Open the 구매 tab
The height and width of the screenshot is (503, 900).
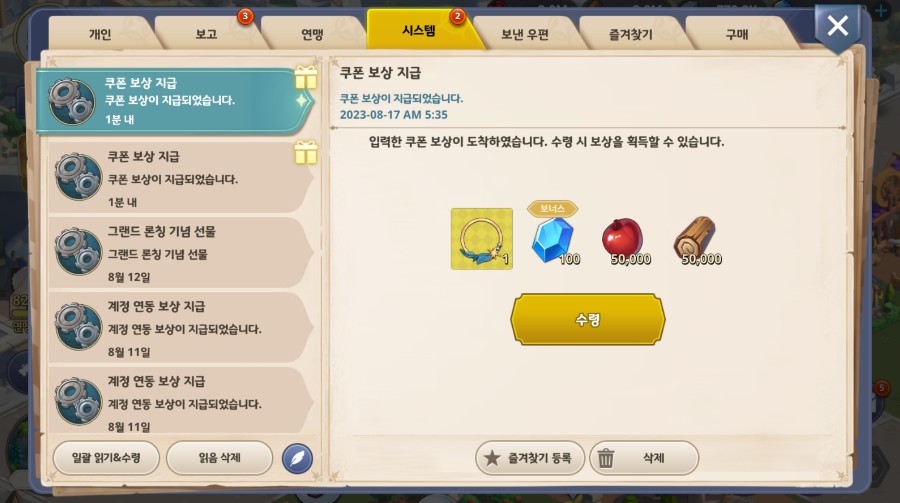(737, 34)
